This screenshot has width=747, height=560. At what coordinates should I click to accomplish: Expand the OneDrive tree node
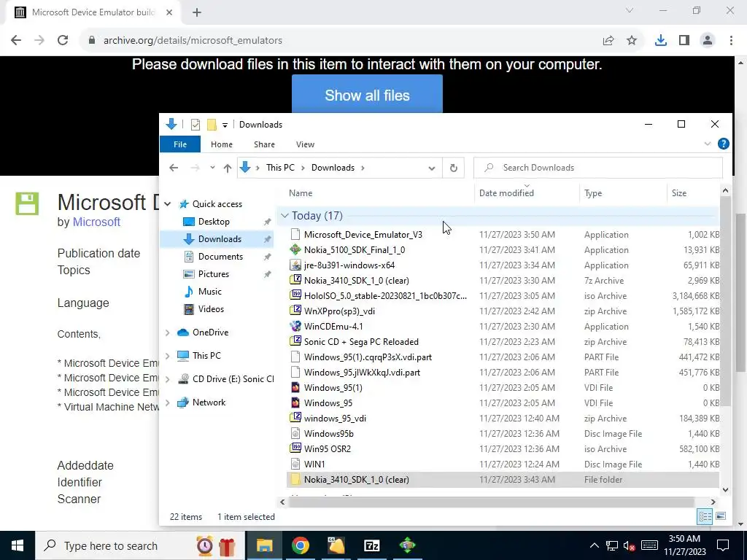[168, 332]
